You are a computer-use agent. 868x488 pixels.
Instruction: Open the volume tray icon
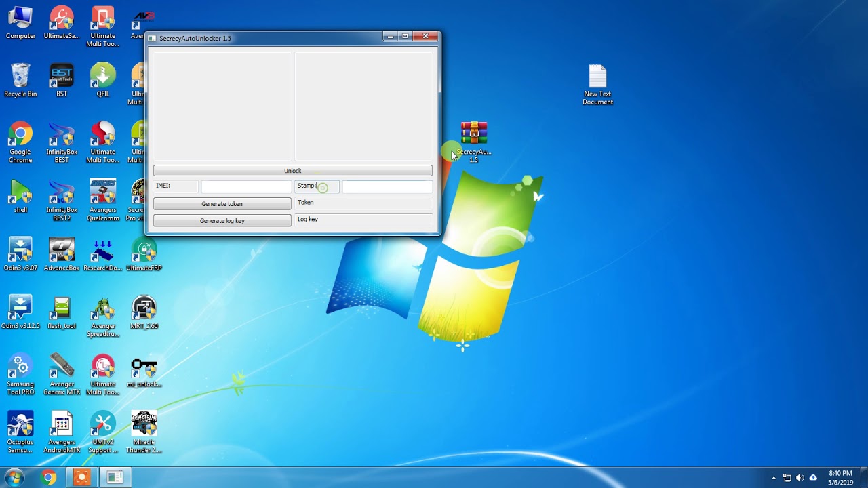coord(800,478)
